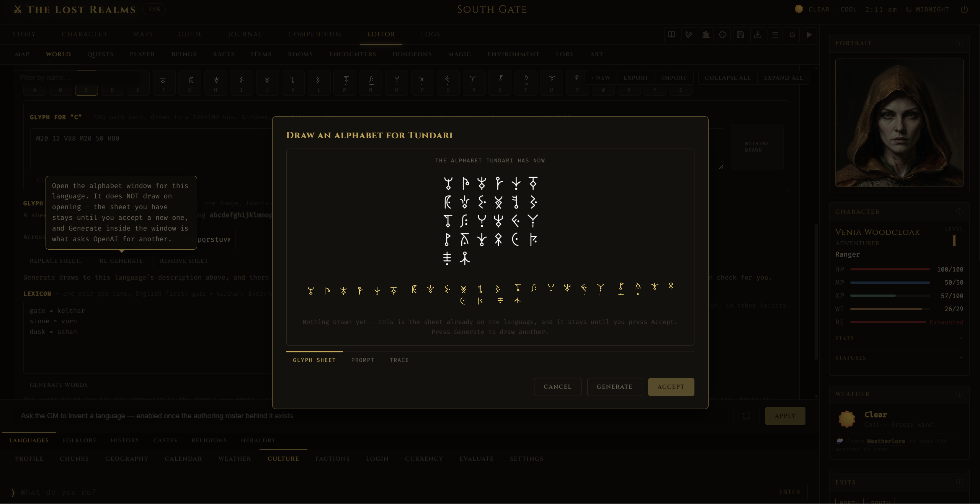Switch to the Prompt tab in dialog
980x504 pixels.
[x=363, y=360]
